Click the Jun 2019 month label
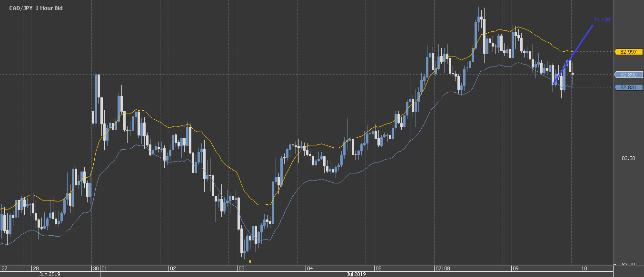The width and height of the screenshot is (644, 277). pyautogui.click(x=50, y=274)
